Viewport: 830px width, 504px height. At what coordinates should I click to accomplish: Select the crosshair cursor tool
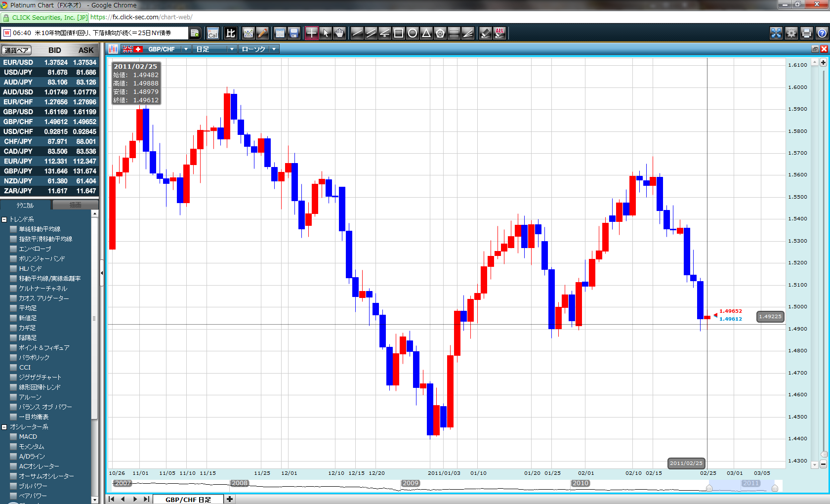[x=311, y=33]
